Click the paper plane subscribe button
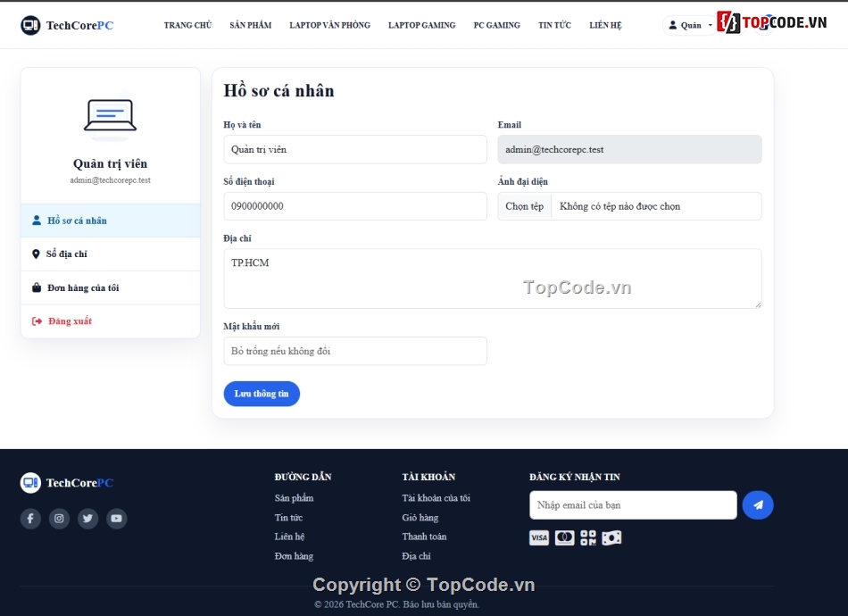The height and width of the screenshot is (616, 848). pos(758,505)
